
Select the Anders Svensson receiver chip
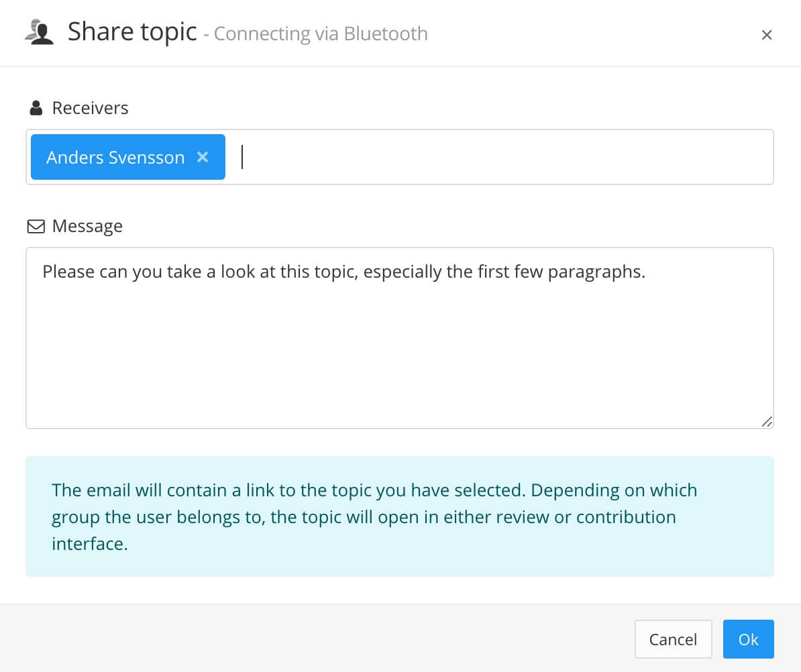click(115, 157)
